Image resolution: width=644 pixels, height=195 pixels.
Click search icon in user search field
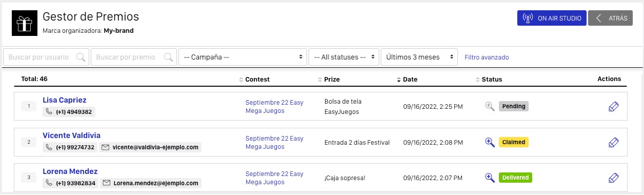coord(80,57)
